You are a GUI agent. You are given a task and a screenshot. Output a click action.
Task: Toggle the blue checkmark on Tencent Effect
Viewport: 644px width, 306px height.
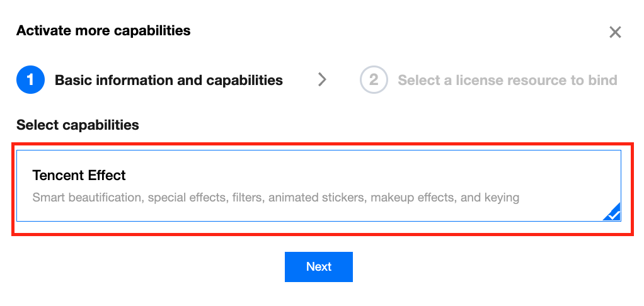(612, 213)
